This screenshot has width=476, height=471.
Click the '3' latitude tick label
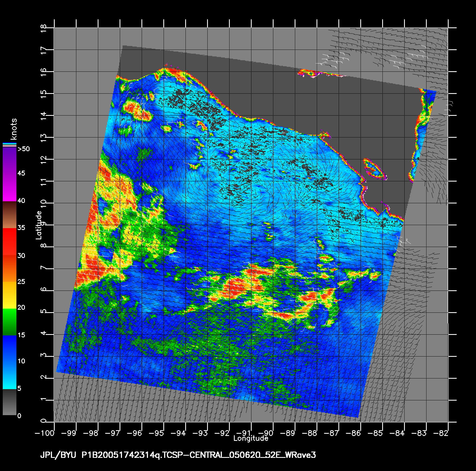[44, 355]
